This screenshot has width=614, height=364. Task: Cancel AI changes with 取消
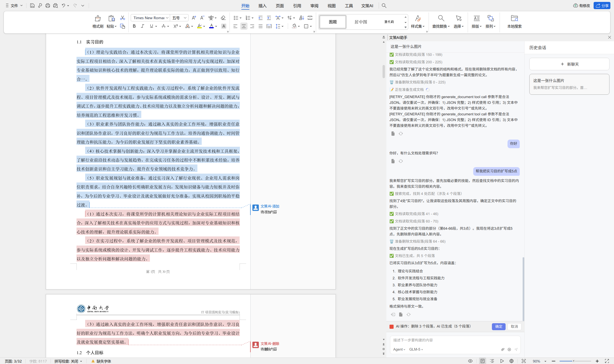pyautogui.click(x=514, y=326)
